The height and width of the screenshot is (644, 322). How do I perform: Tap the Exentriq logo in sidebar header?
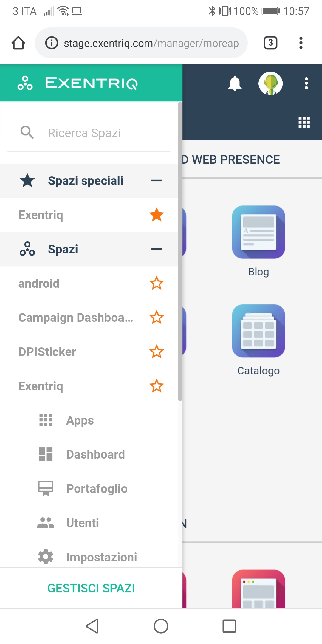pos(78,83)
